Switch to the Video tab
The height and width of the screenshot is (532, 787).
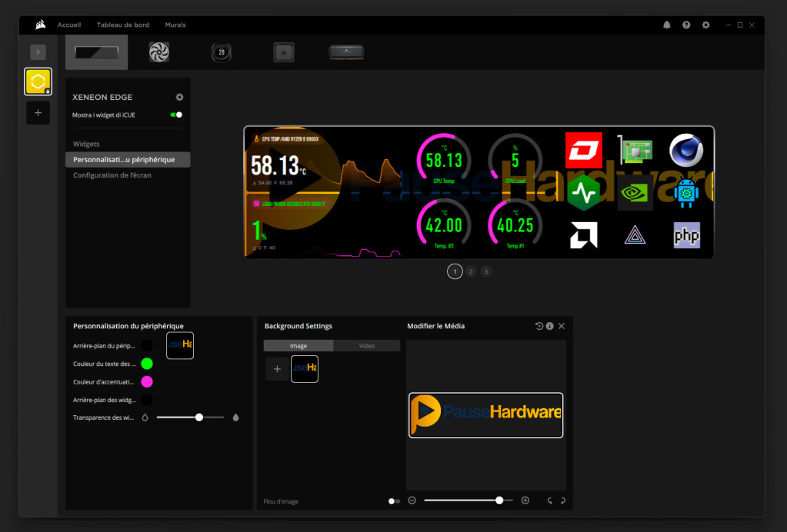(x=367, y=346)
